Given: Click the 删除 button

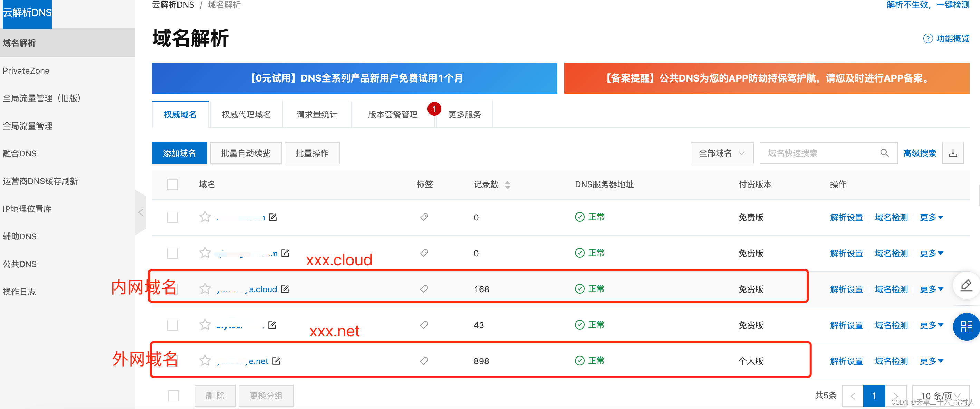Looking at the screenshot, I should (215, 396).
